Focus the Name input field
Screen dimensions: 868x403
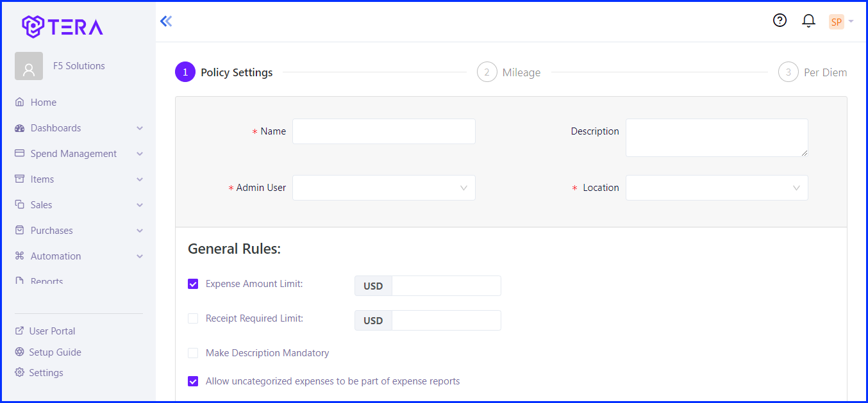384,131
